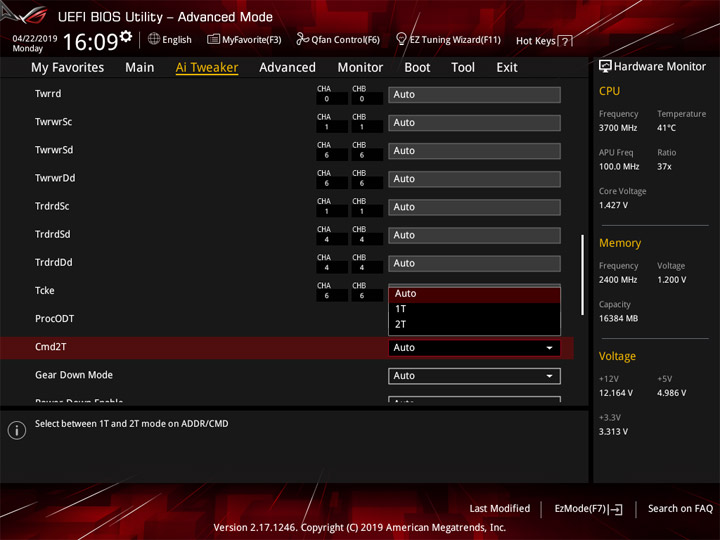Click the TrdrdDd Auto input field
This screenshot has height=540, width=720.
(x=474, y=264)
